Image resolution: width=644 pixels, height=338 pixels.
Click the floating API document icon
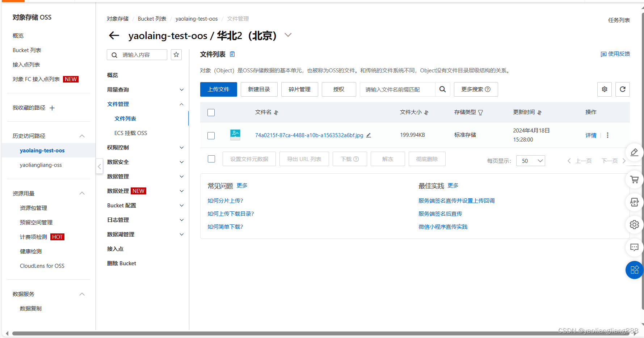[x=634, y=202]
